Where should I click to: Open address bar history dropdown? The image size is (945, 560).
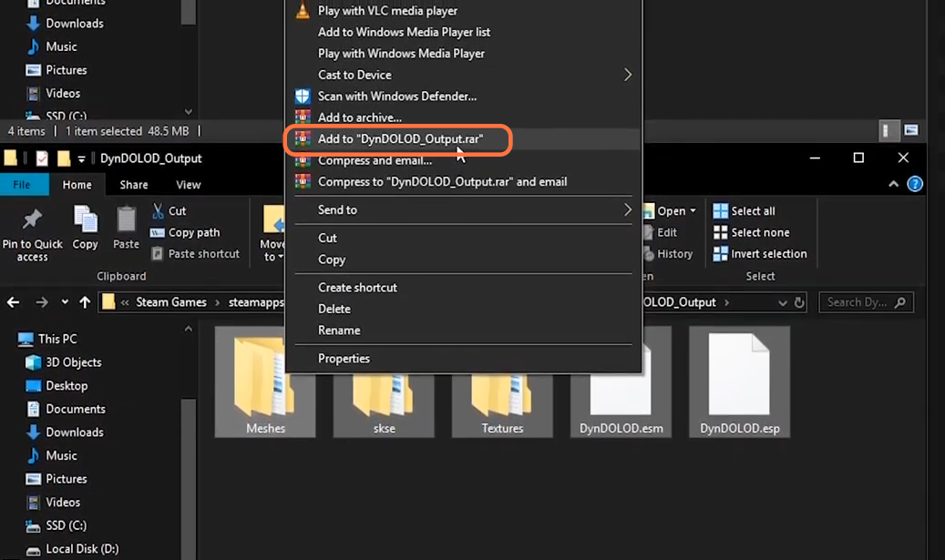[x=782, y=303]
